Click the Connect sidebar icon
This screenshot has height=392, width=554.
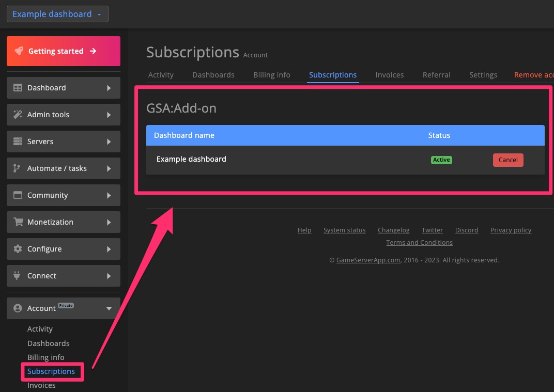(x=17, y=276)
